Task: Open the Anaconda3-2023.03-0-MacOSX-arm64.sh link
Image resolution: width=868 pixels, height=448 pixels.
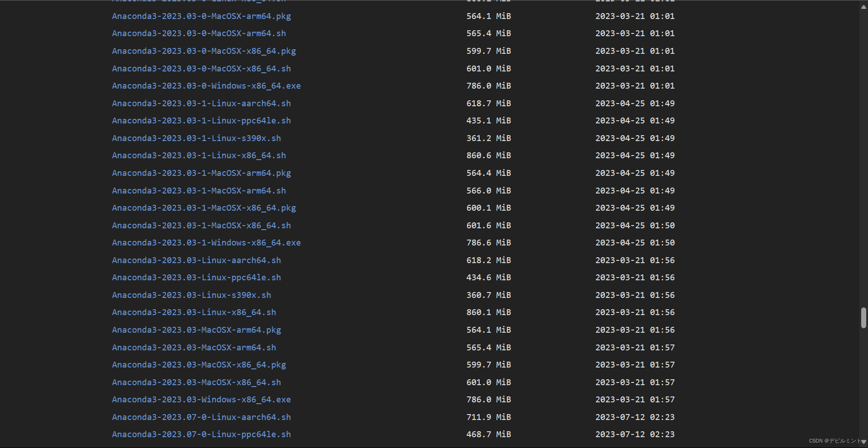Action: pyautogui.click(x=199, y=33)
